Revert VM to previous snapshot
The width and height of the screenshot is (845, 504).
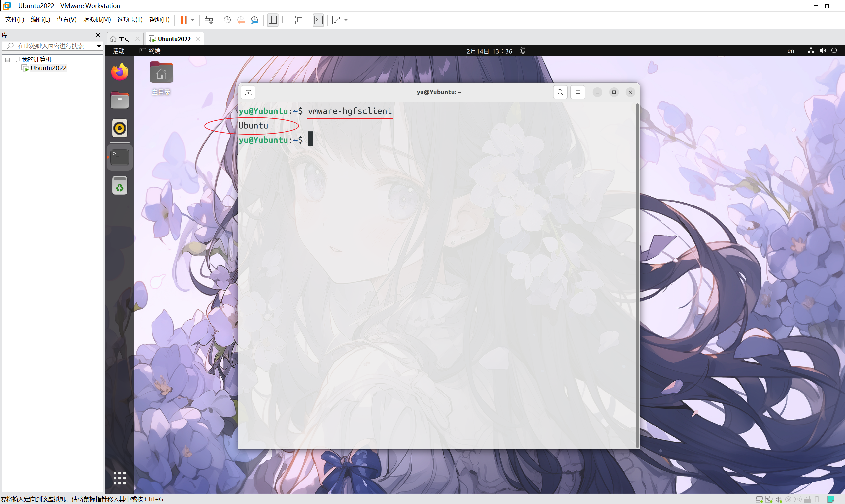241,20
